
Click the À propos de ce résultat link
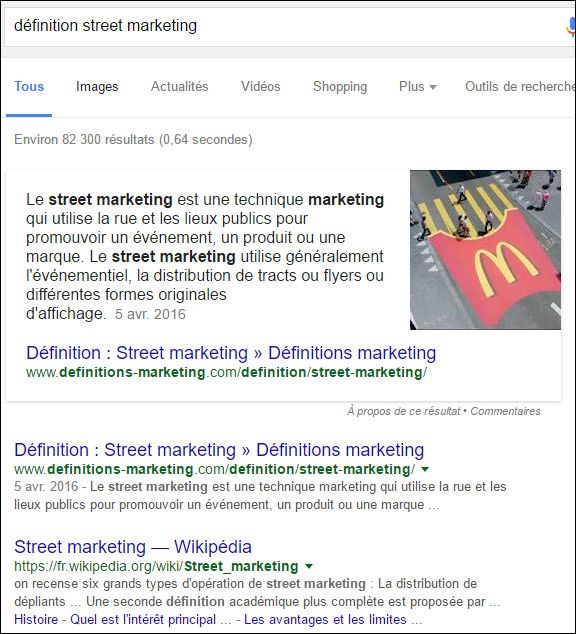(x=403, y=411)
